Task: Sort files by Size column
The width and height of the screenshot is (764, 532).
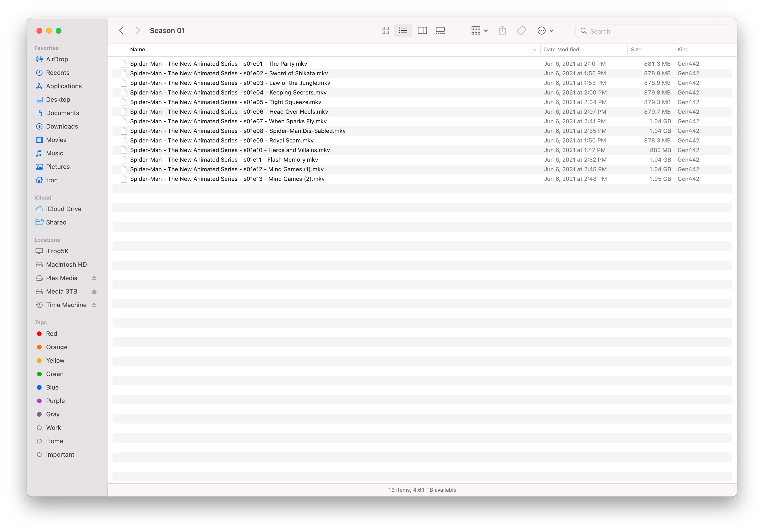Action: pos(636,50)
